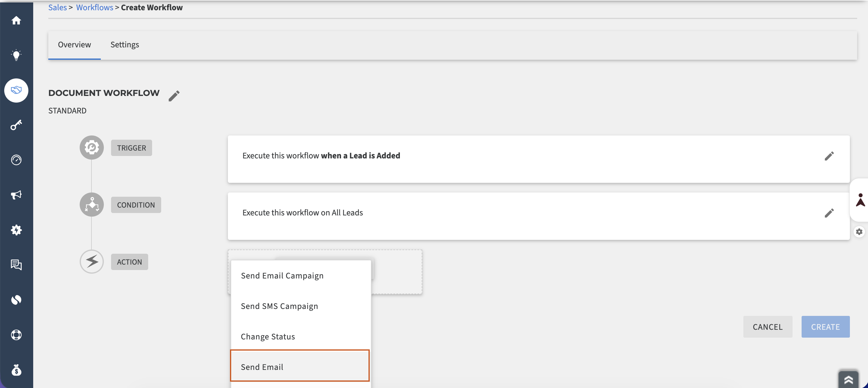Viewport: 868px width, 388px height.
Task: Click the megaphone marketing sidebar icon
Action: [x=16, y=195]
